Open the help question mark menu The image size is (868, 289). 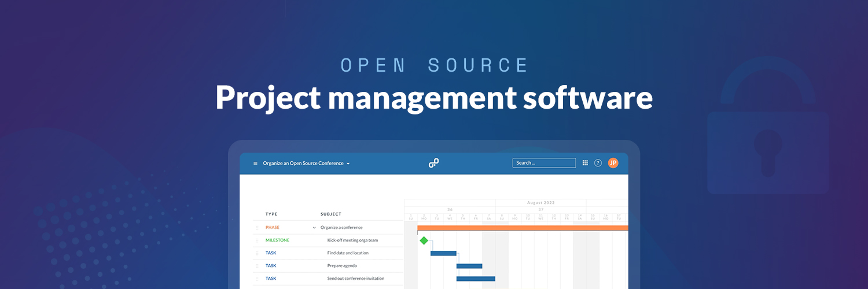[598, 163]
